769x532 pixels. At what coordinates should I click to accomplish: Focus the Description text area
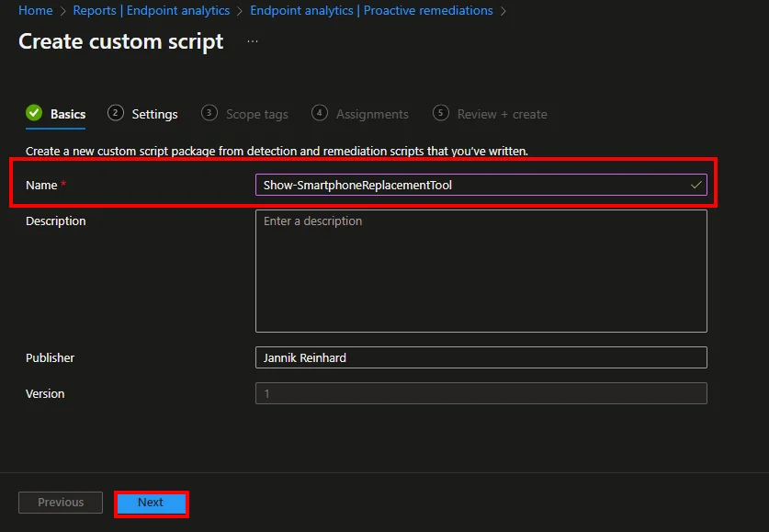pos(481,271)
